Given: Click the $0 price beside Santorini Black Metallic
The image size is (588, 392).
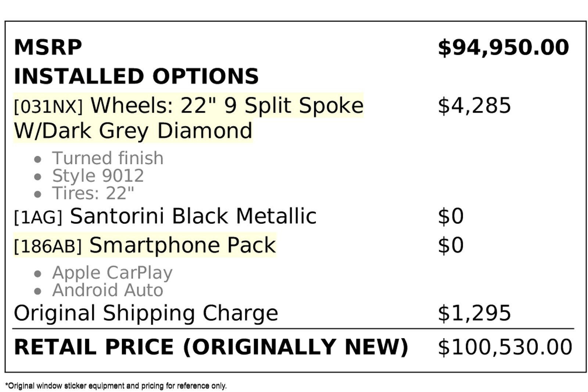Looking at the screenshot, I should click(x=451, y=216).
